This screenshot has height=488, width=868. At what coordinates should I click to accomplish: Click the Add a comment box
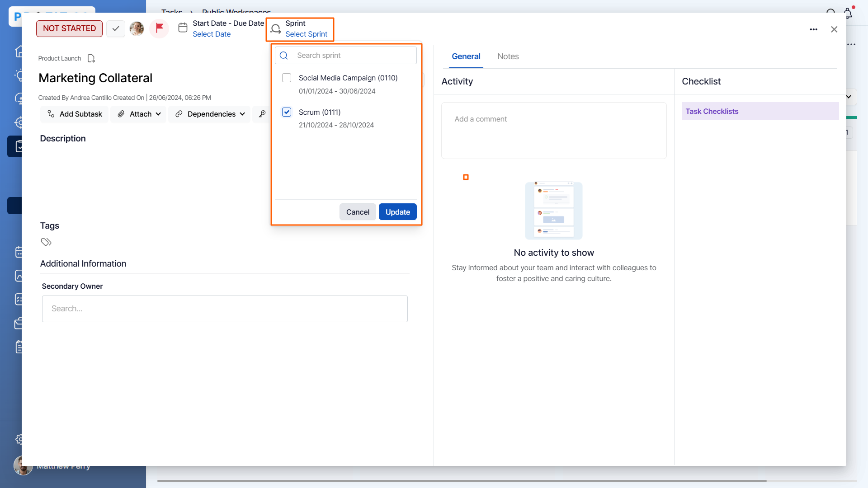tap(553, 130)
